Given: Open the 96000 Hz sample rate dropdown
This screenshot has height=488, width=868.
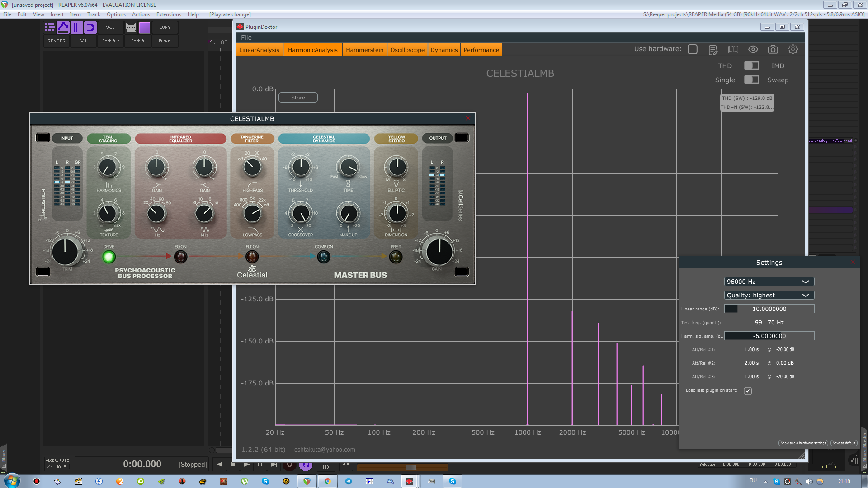Looking at the screenshot, I should pyautogui.click(x=769, y=282).
